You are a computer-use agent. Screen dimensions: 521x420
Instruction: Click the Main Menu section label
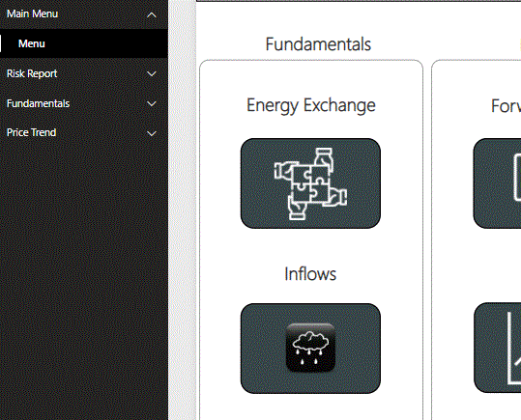tap(32, 14)
